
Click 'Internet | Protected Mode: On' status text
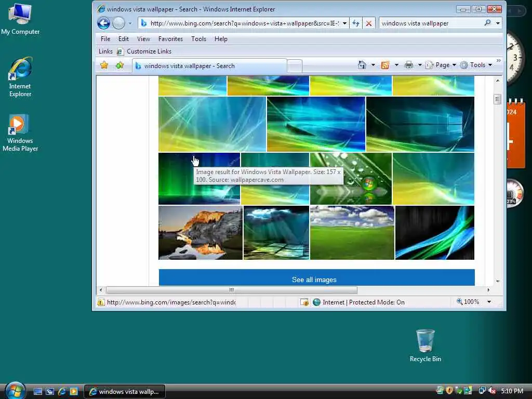(363, 302)
